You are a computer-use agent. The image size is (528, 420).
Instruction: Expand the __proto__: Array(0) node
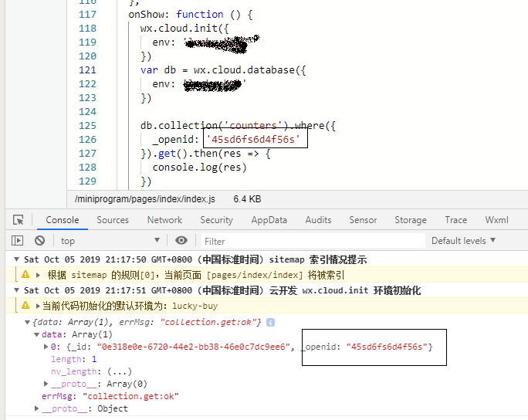pos(46,384)
